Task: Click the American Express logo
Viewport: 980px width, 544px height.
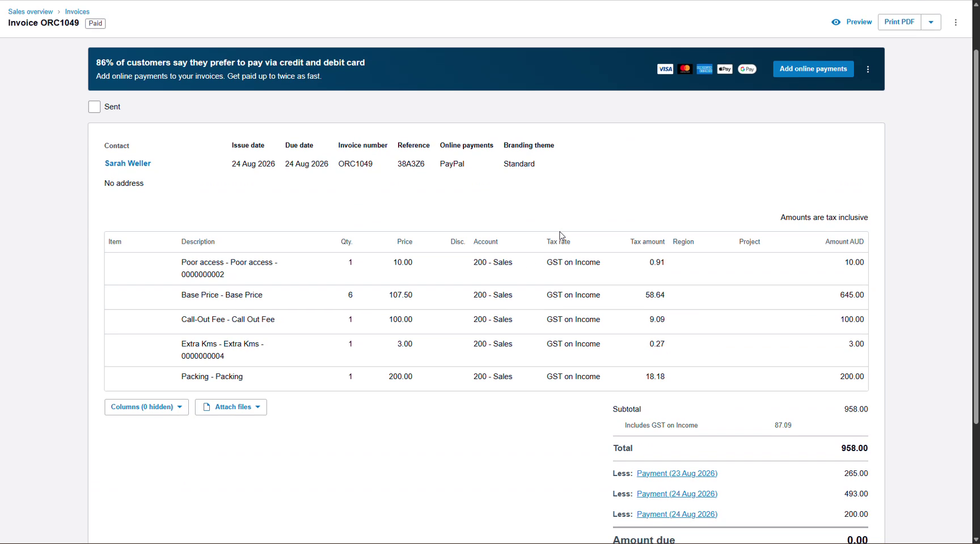Action: click(704, 69)
